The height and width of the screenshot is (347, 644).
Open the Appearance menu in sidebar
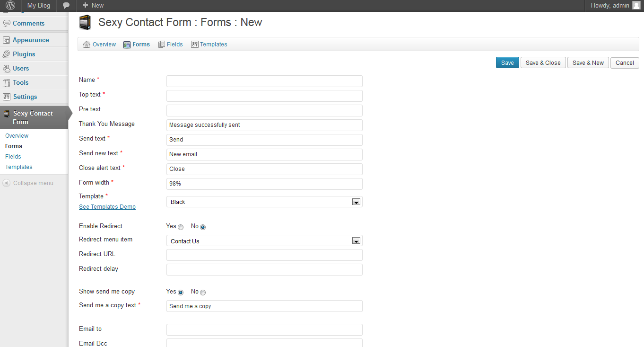31,40
